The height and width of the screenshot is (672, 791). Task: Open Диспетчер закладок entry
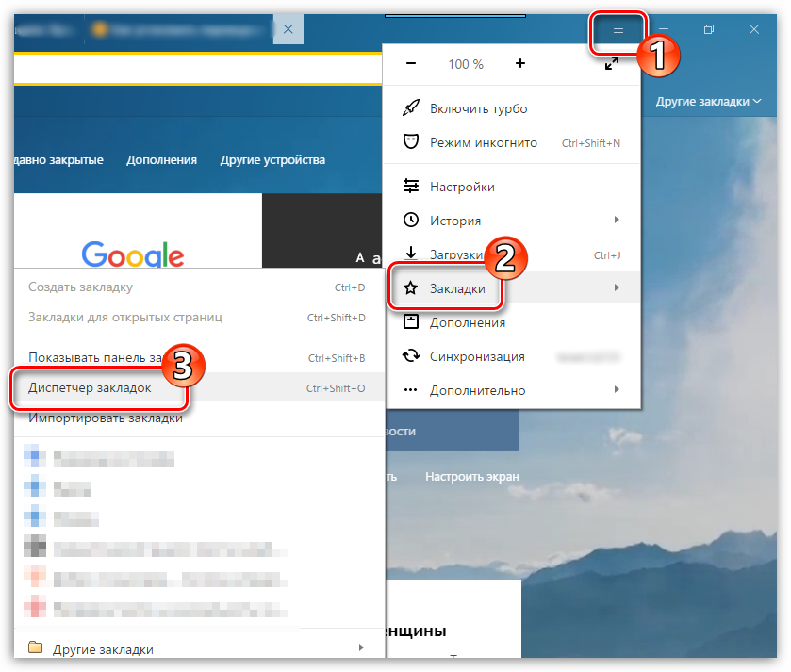[x=199, y=387]
